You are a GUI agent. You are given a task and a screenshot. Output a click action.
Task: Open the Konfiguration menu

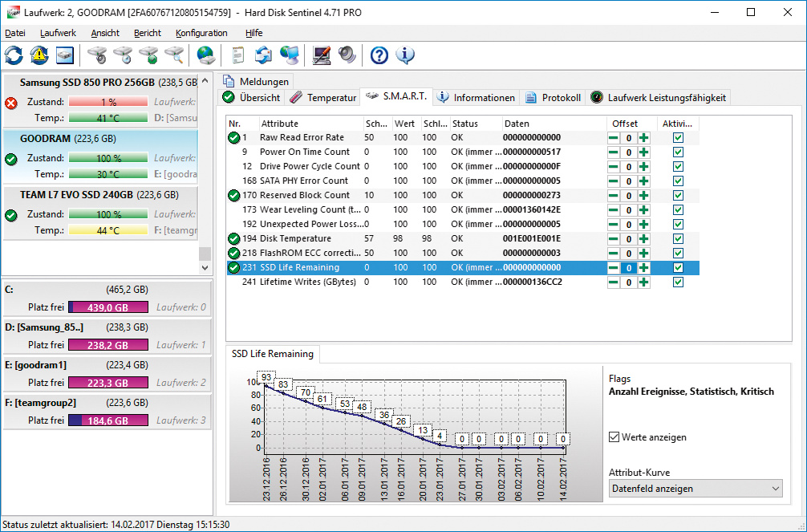(x=201, y=33)
